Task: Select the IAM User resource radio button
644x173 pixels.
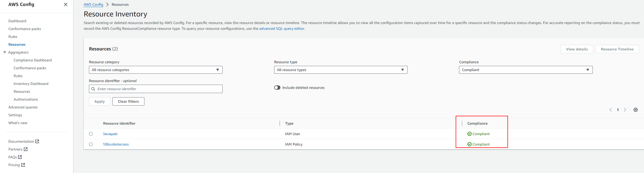Action: click(91, 134)
